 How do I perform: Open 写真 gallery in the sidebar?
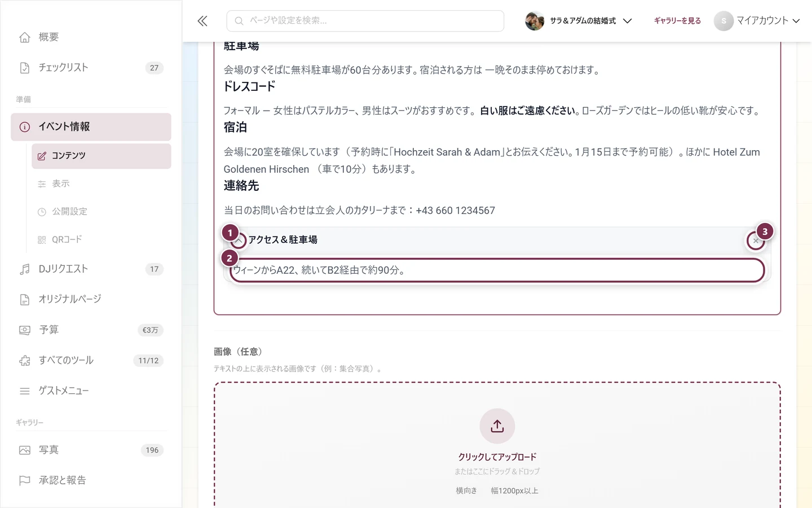[91, 450]
